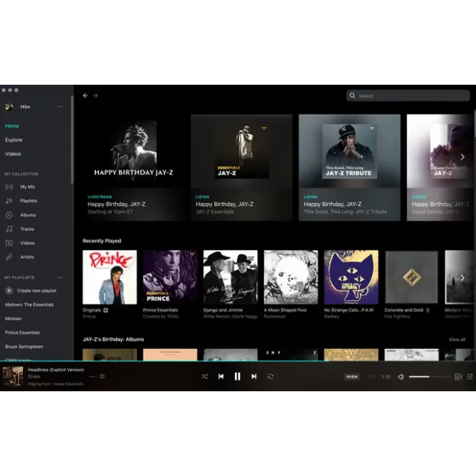Open Concrete and Gold album cover
476x476 pixels.
tap(411, 277)
